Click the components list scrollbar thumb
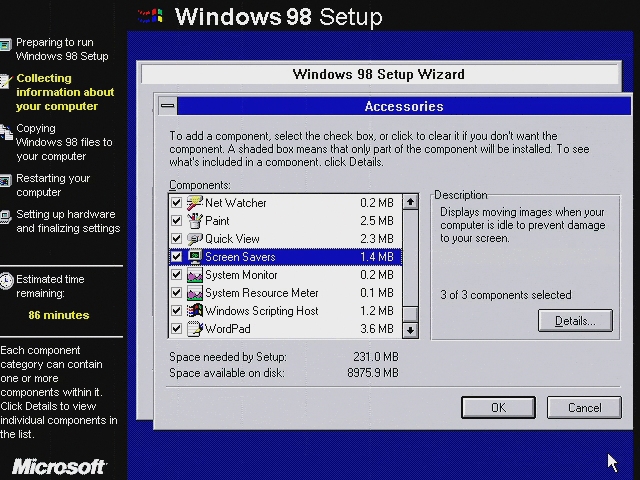This screenshot has width=640, height=480. tap(411, 314)
